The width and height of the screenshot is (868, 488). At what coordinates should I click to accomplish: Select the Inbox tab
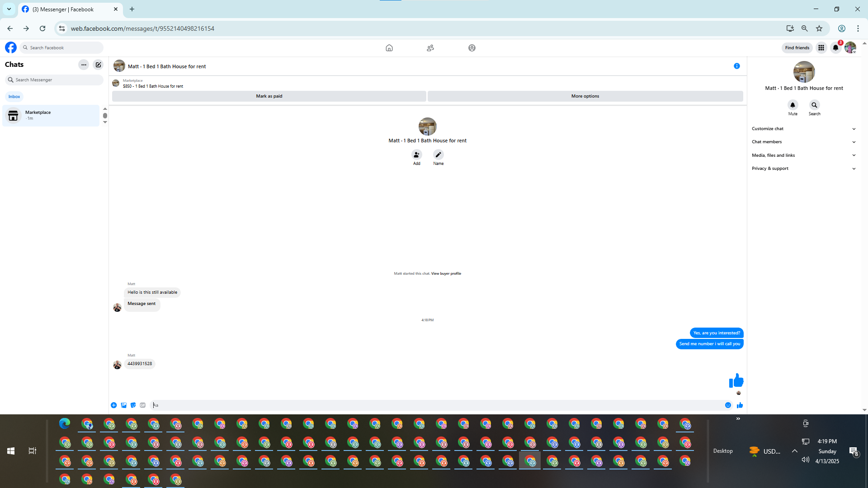[14, 97]
